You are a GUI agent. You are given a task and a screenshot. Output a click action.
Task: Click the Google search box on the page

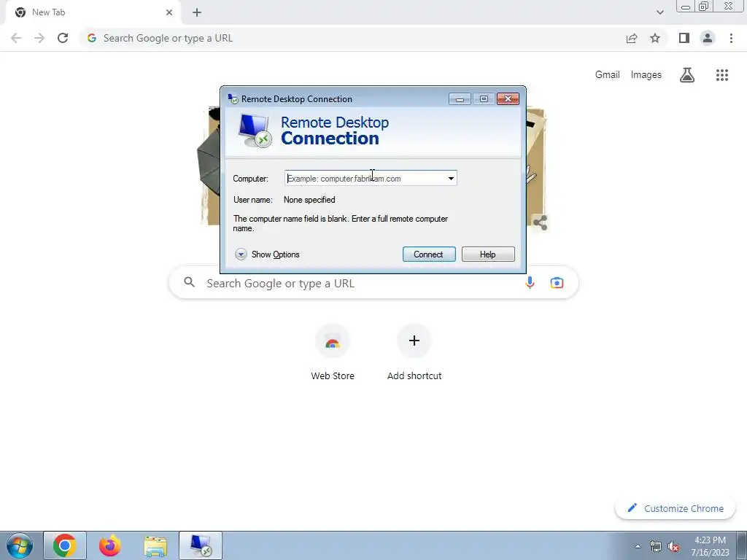coord(373,283)
